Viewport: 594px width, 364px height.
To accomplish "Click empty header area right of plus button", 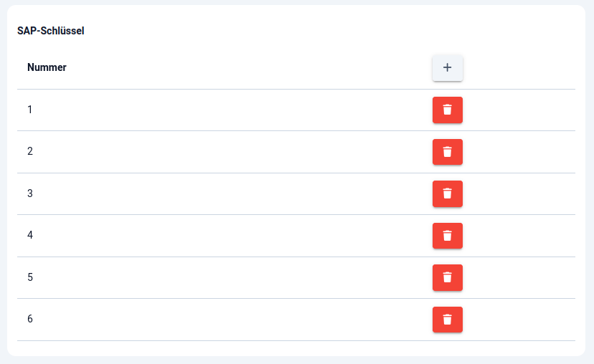I will (520, 67).
